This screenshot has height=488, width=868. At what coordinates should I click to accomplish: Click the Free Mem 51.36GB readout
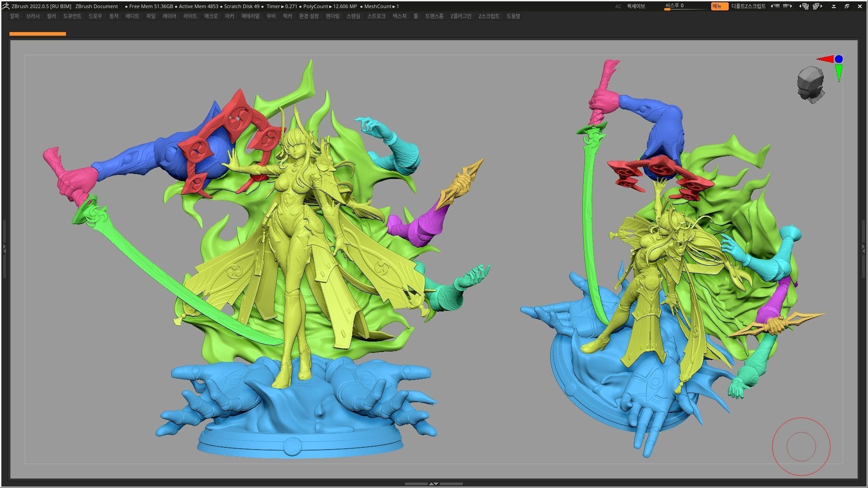(x=151, y=6)
